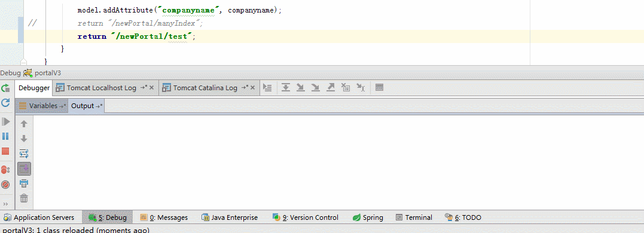Click the down arrow in the output gutter

pos(24,139)
